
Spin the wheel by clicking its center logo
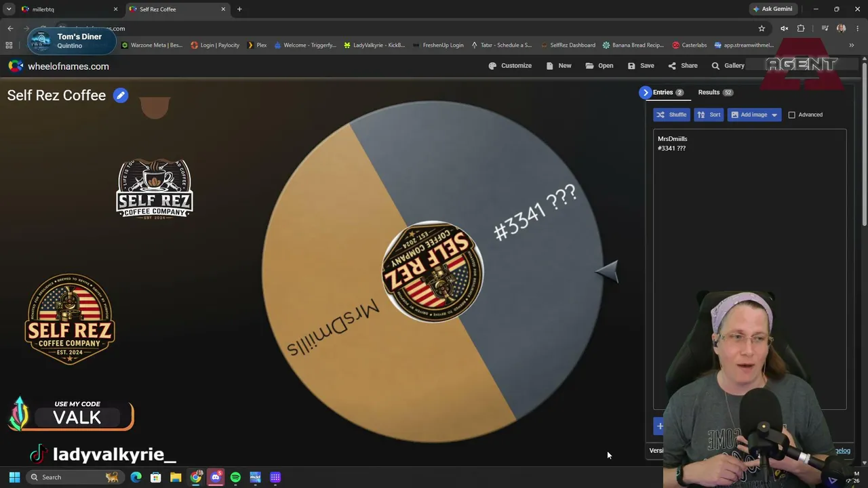click(x=433, y=271)
